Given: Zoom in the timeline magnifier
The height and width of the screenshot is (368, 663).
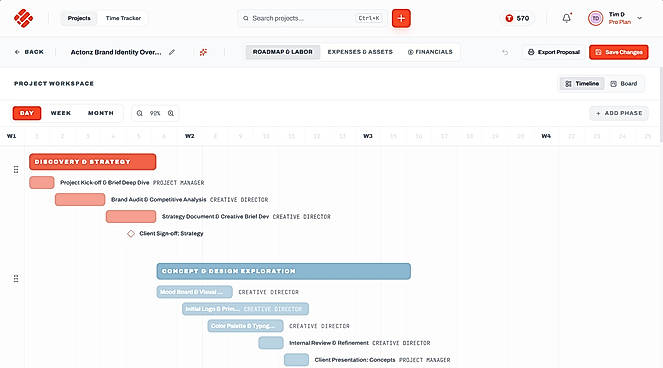Looking at the screenshot, I should click(171, 113).
